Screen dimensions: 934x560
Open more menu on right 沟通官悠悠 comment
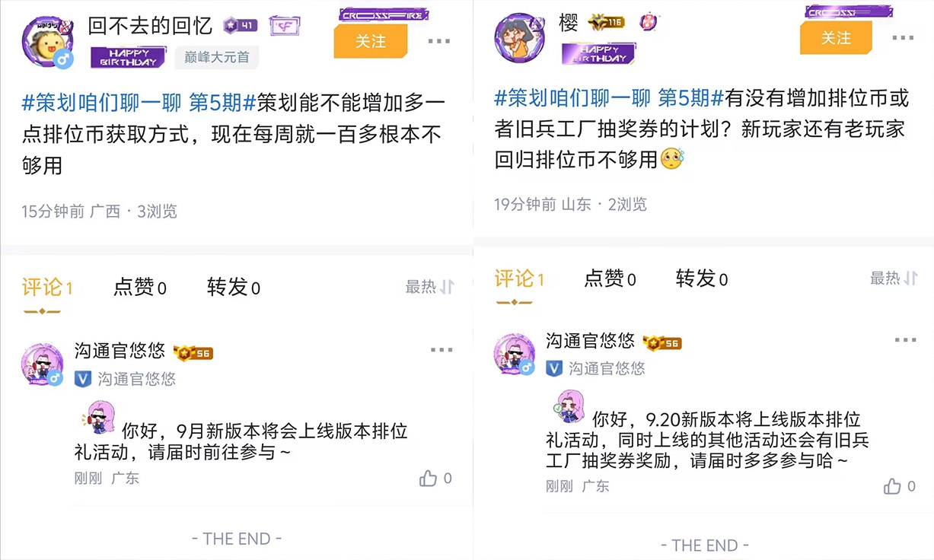coord(905,340)
